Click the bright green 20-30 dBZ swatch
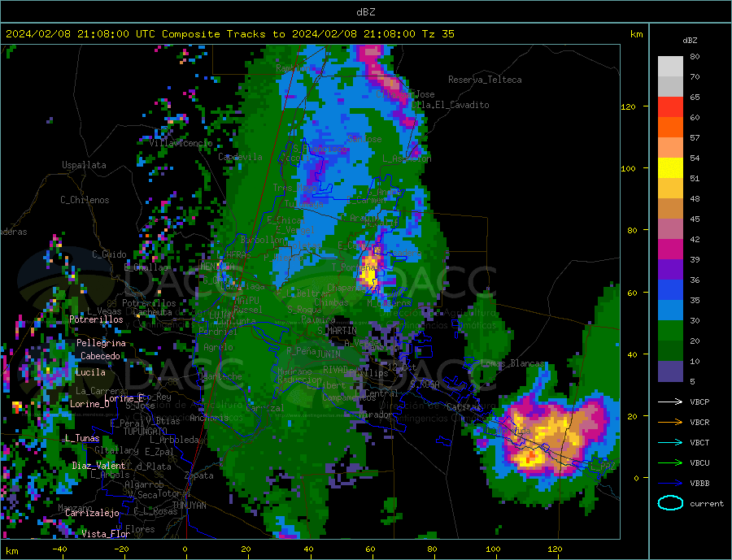This screenshot has width=732, height=560. [670, 331]
